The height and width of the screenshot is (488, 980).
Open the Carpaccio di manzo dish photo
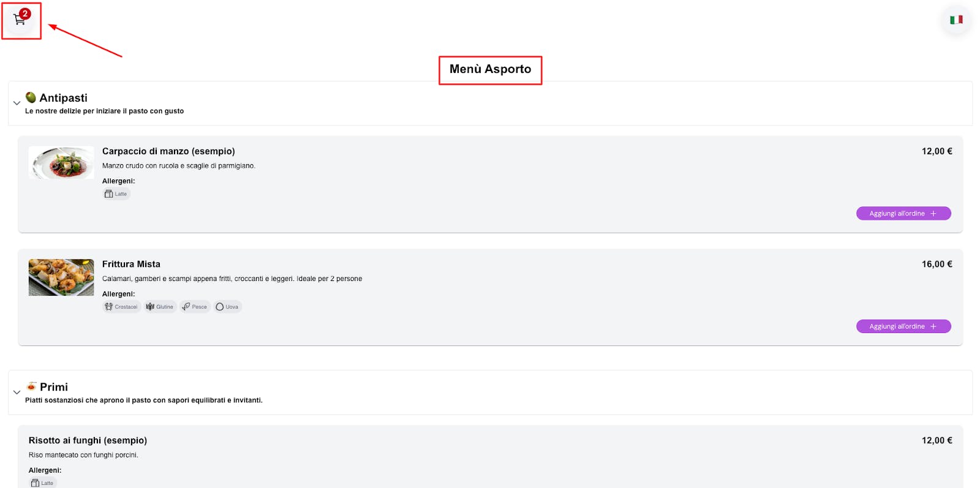[x=61, y=163]
